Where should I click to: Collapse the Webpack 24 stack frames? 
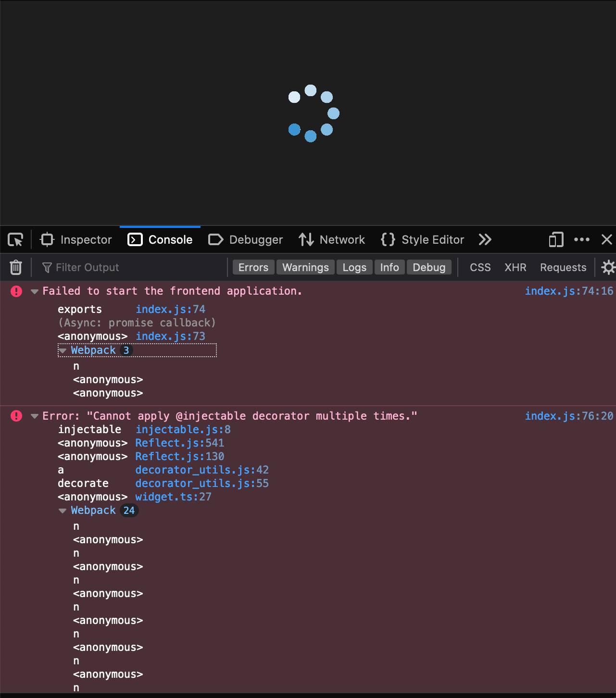click(63, 510)
